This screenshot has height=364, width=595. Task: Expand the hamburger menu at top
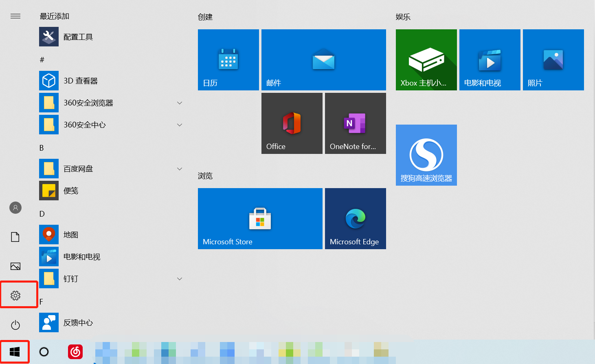[x=15, y=16]
